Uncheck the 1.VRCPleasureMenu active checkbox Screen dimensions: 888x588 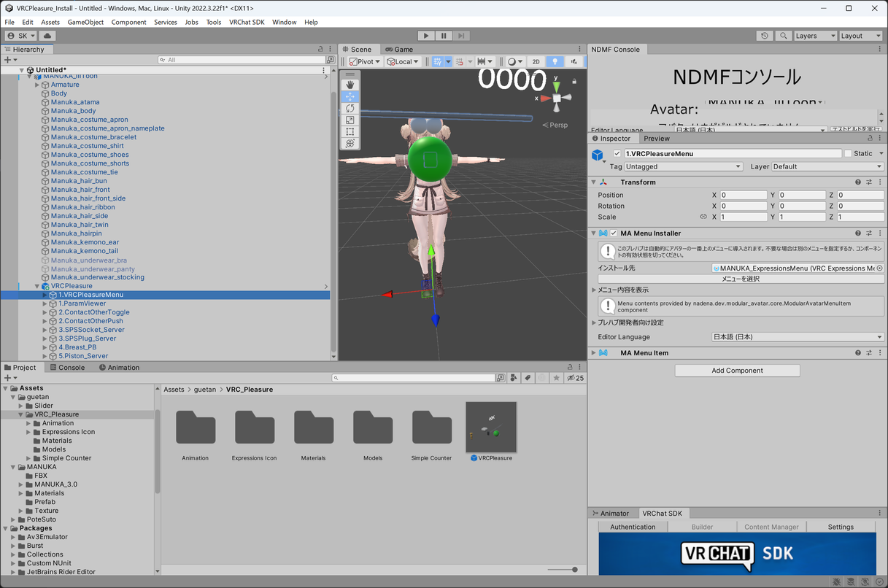pyautogui.click(x=617, y=154)
